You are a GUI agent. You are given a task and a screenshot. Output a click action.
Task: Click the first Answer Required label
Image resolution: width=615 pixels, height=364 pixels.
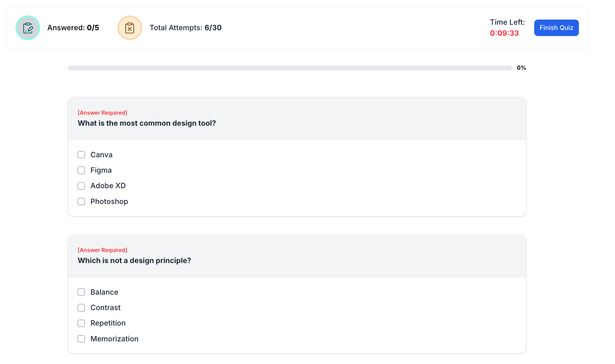[x=102, y=113]
